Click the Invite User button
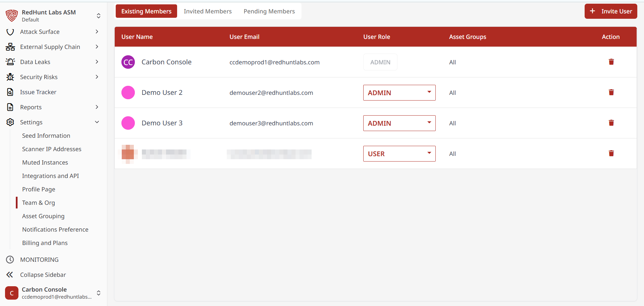The image size is (644, 306). click(x=611, y=11)
